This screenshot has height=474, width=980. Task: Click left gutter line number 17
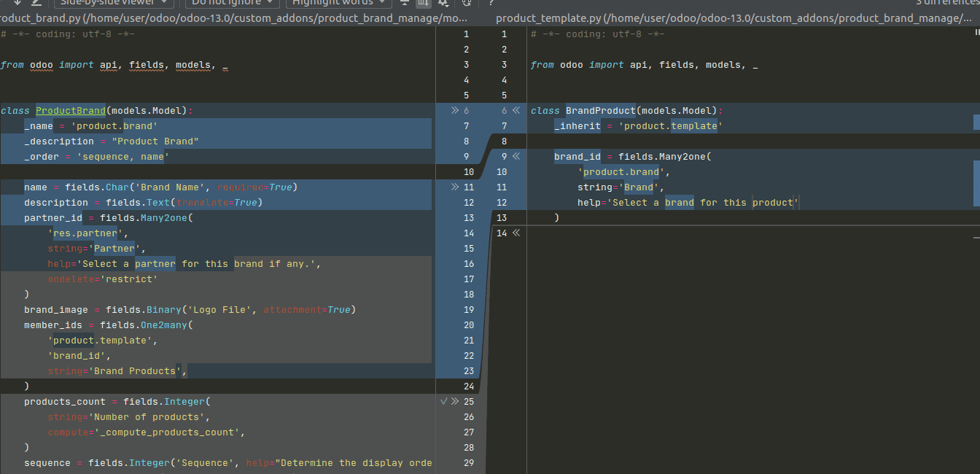469,279
